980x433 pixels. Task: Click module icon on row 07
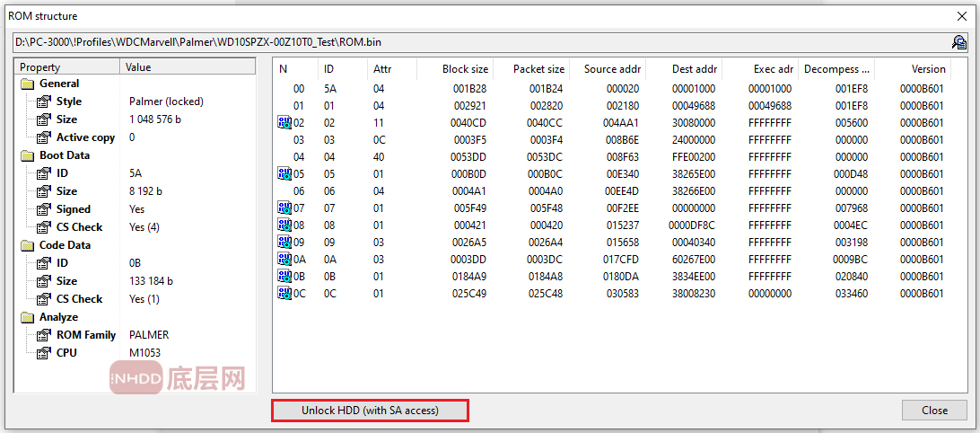[x=284, y=208]
